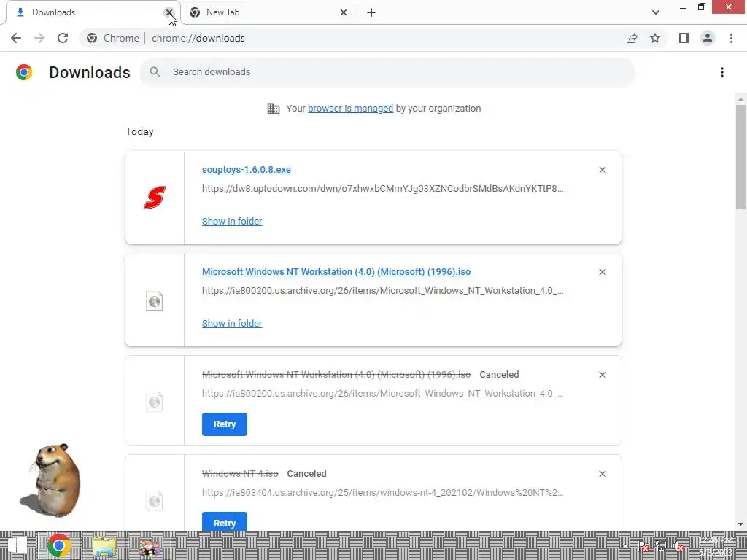The height and width of the screenshot is (560, 747).
Task: Remove the completed Windows NT Workstation iso entry
Action: tap(602, 272)
